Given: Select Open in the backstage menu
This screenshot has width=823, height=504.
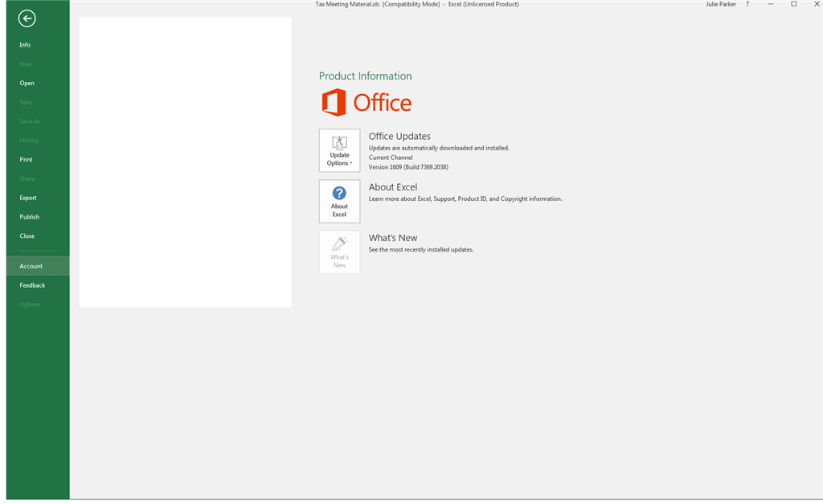Looking at the screenshot, I should coord(38,83).
